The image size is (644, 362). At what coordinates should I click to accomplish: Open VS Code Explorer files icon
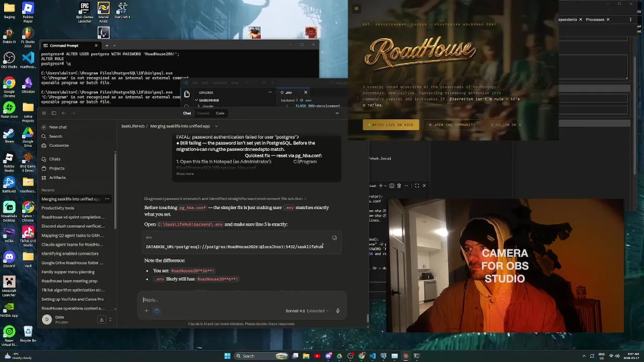click(x=187, y=95)
